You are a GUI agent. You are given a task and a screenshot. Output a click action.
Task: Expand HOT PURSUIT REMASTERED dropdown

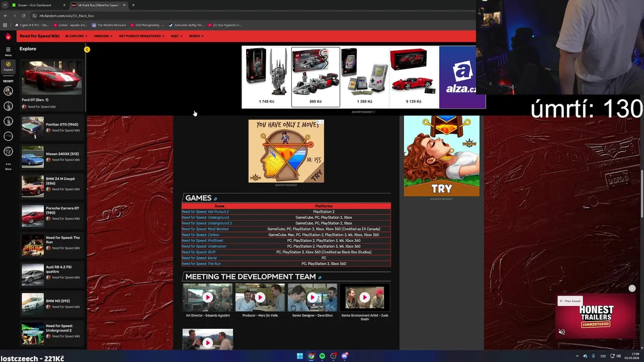[x=142, y=36]
